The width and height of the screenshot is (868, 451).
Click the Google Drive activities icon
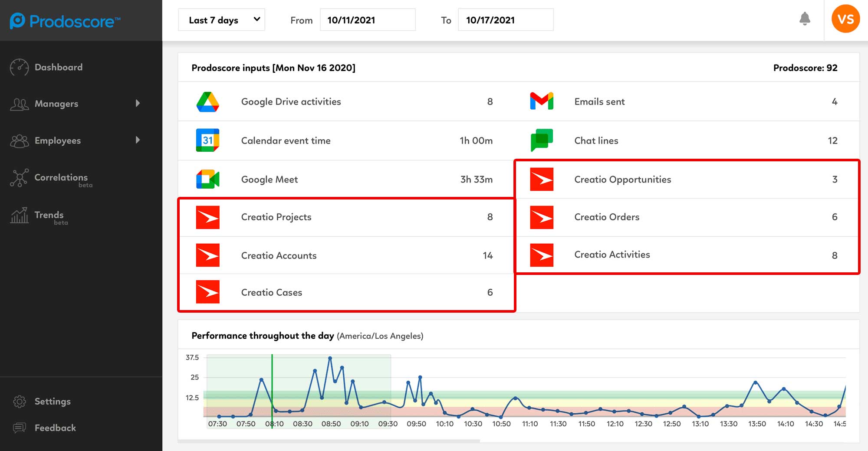click(207, 102)
